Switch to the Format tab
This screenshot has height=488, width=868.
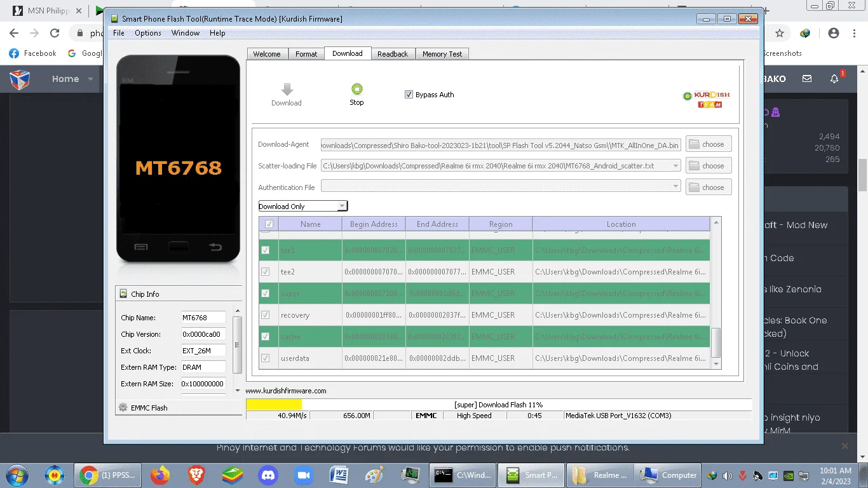tap(306, 54)
